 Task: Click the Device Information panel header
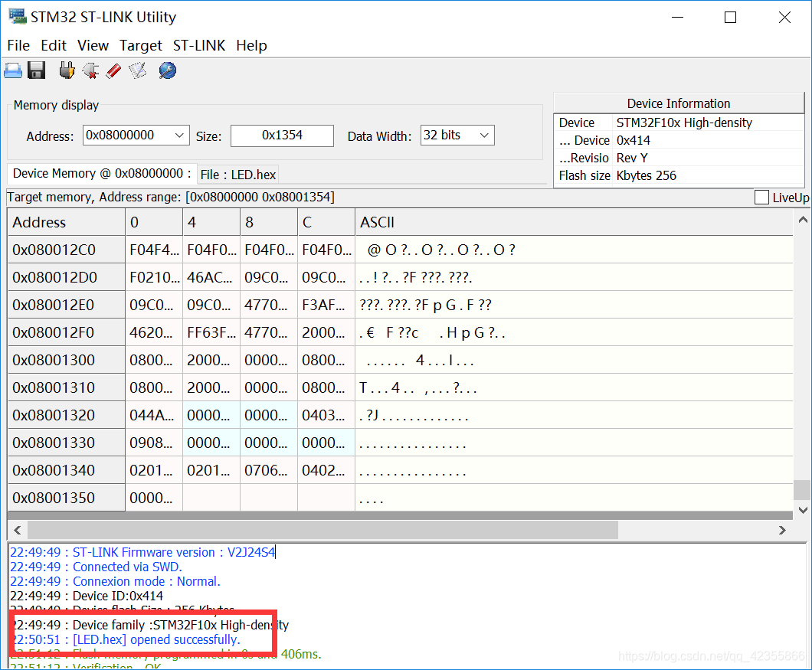(679, 103)
